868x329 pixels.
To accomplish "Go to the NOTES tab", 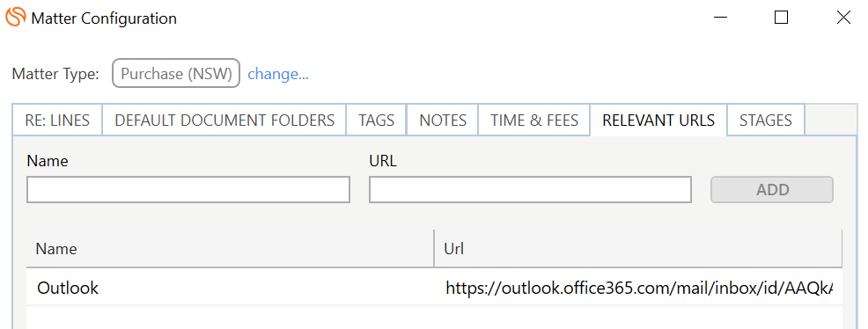I will [443, 120].
